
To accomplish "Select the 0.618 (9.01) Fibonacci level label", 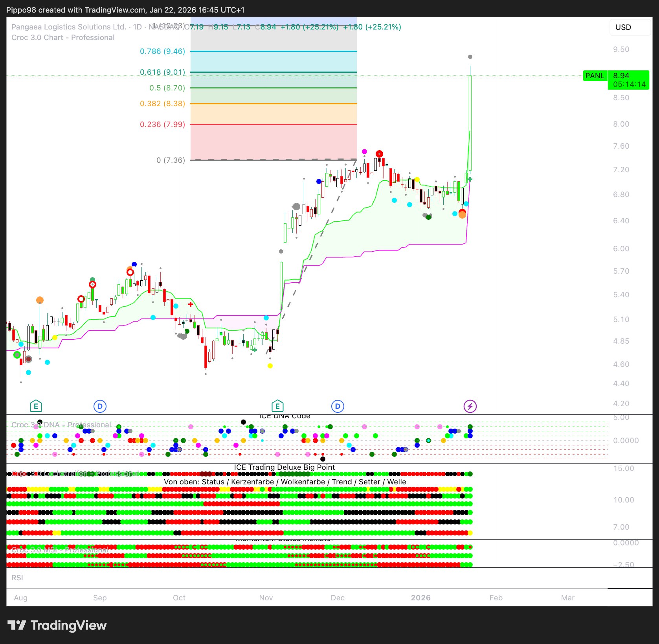I will pos(162,72).
